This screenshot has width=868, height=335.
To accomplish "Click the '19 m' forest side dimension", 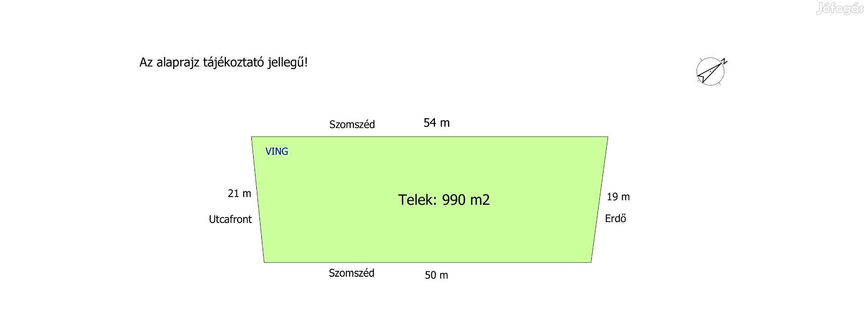I will coord(618,197).
